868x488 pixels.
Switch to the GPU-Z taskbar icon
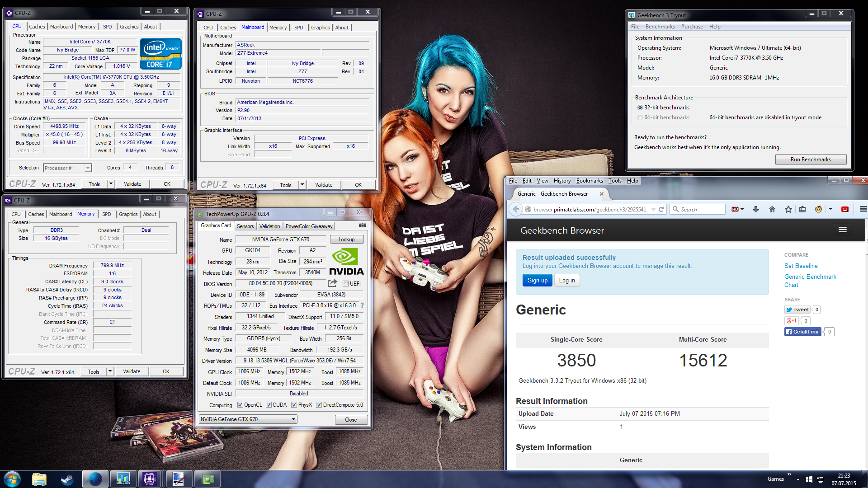click(x=208, y=479)
